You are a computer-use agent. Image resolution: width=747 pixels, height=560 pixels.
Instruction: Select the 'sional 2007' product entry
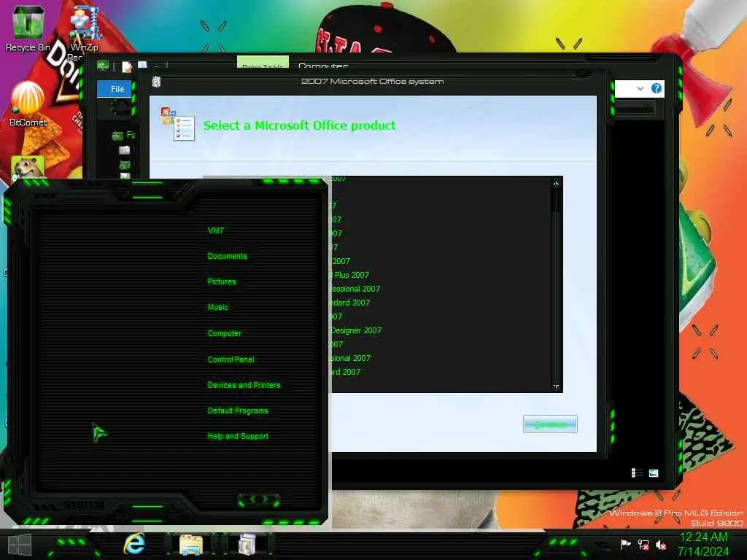[350, 358]
